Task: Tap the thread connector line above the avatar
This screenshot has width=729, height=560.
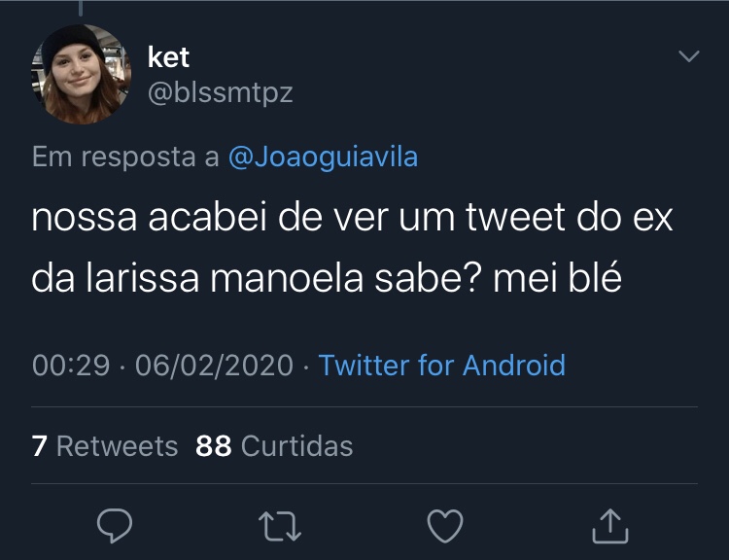Action: [81, 8]
